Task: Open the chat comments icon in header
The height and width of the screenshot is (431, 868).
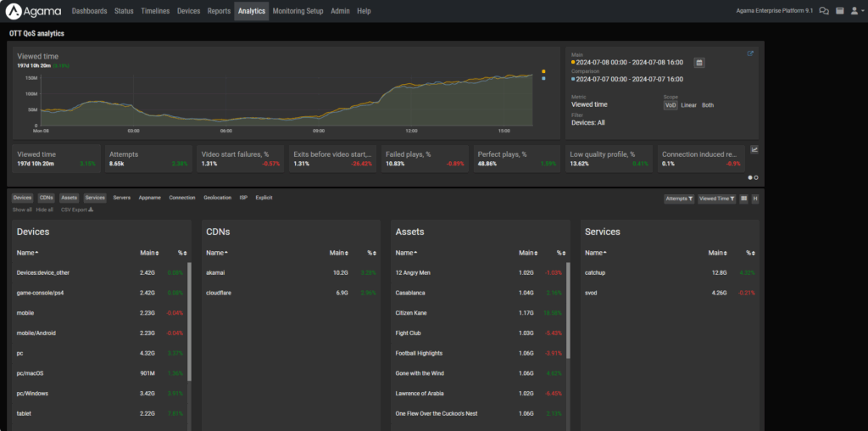Action: [823, 11]
